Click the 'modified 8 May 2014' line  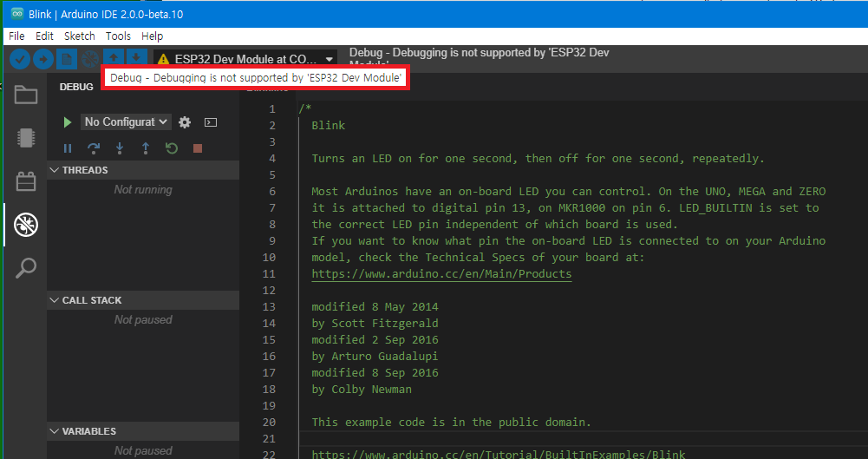pos(375,307)
